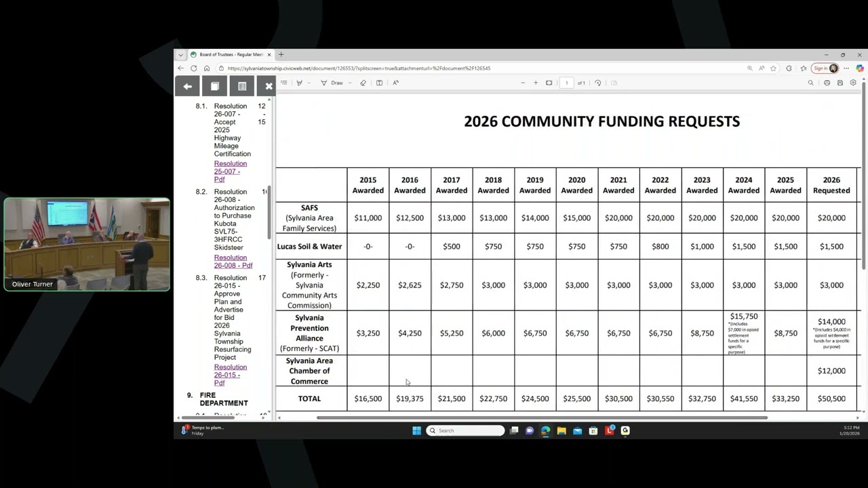
Task: Click the Sign in button
Action: (825, 68)
